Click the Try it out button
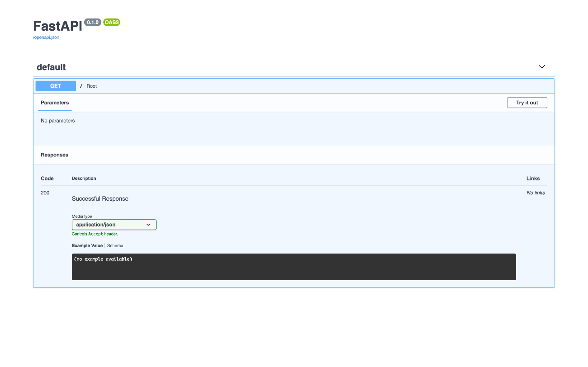Viewport: 588px width, 367px height. pyautogui.click(x=527, y=103)
